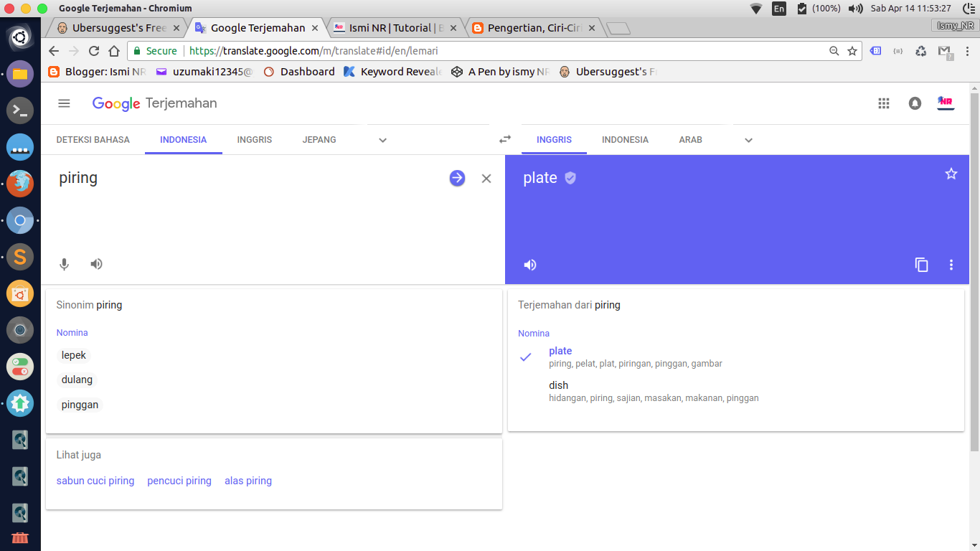Click Google Terjemahan logo
This screenshot has height=551, width=980.
154,103
